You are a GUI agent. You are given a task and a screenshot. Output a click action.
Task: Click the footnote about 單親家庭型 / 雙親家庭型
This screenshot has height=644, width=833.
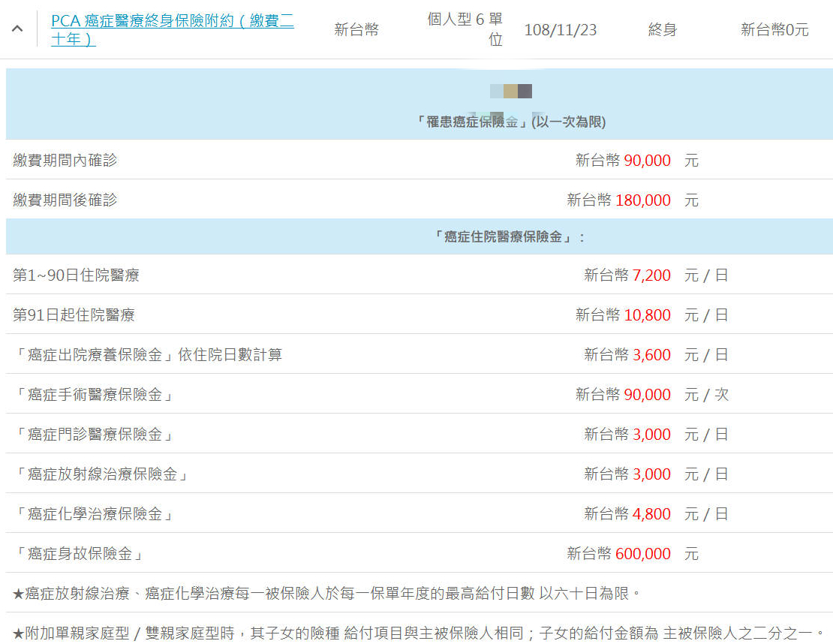(x=419, y=633)
